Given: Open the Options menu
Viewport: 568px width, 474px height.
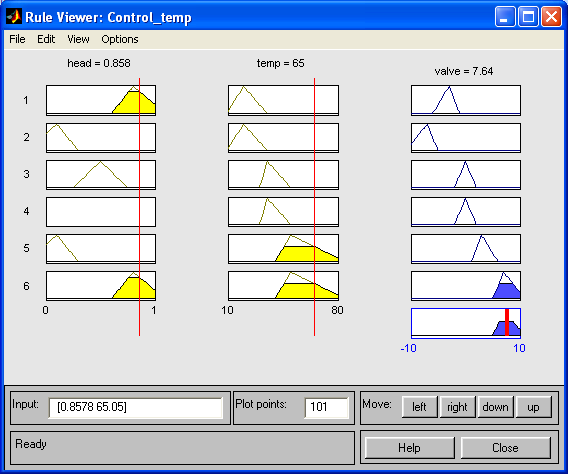Looking at the screenshot, I should [x=120, y=39].
